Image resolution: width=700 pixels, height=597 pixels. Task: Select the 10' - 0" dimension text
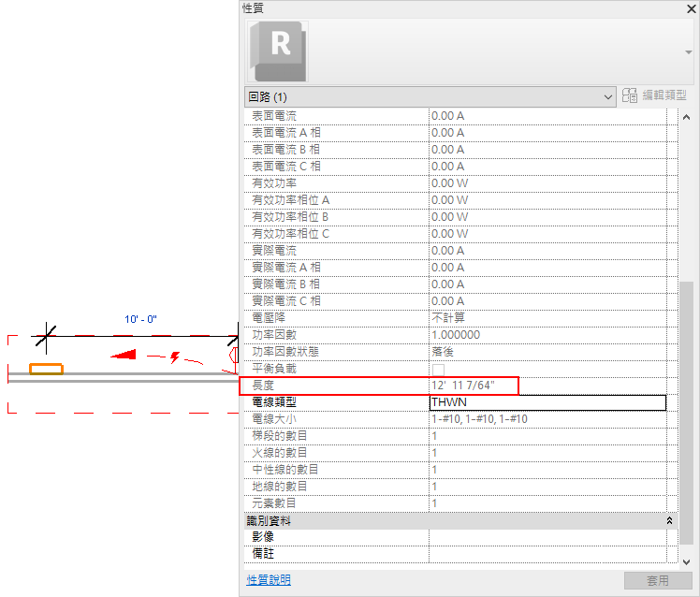pyautogui.click(x=140, y=319)
